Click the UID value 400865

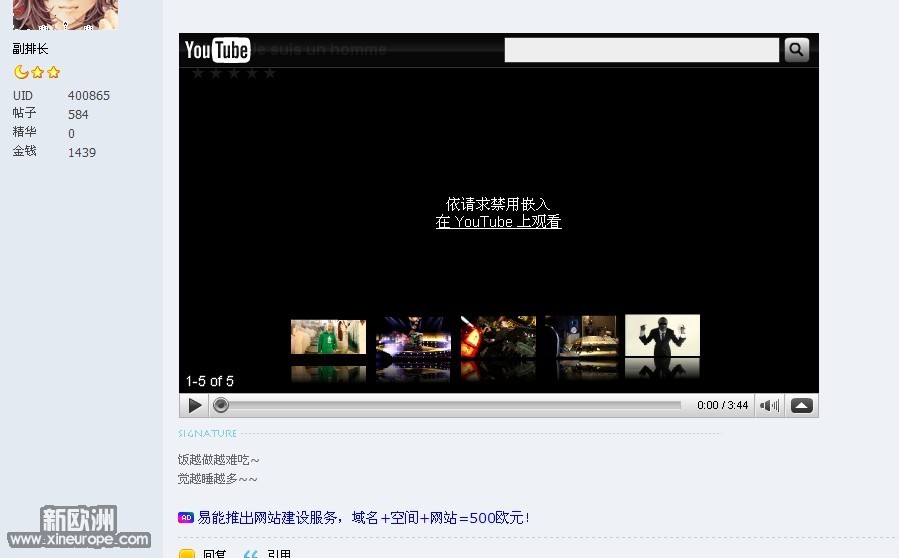point(89,96)
